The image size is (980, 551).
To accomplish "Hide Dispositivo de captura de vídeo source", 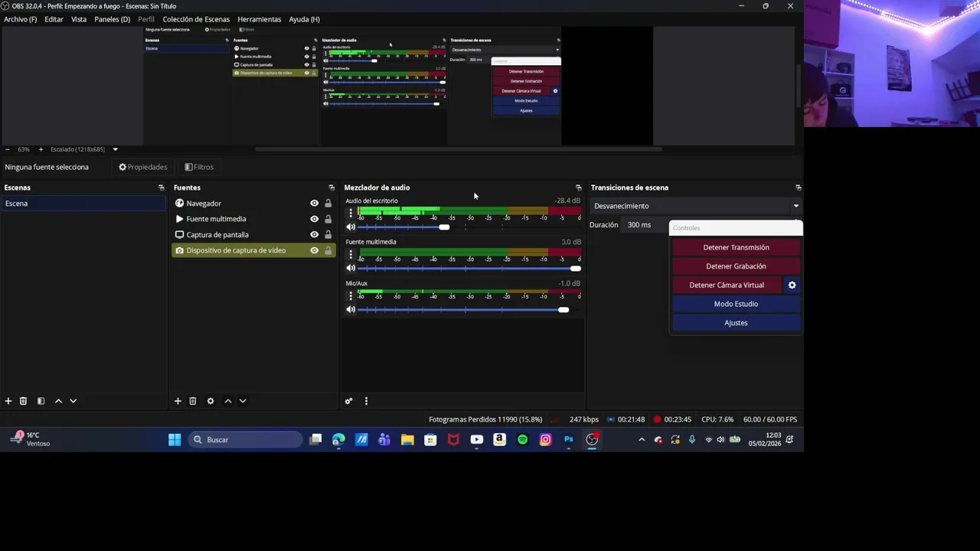I will [x=314, y=250].
